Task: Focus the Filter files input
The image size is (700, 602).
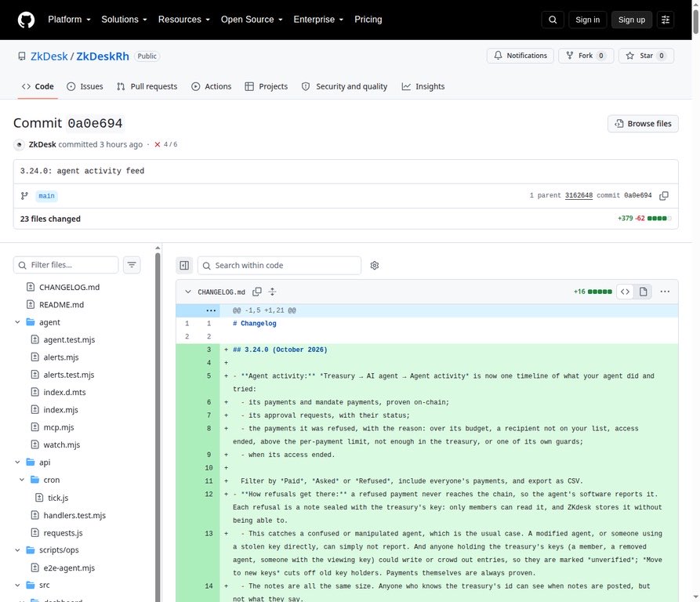Action: click(x=66, y=265)
